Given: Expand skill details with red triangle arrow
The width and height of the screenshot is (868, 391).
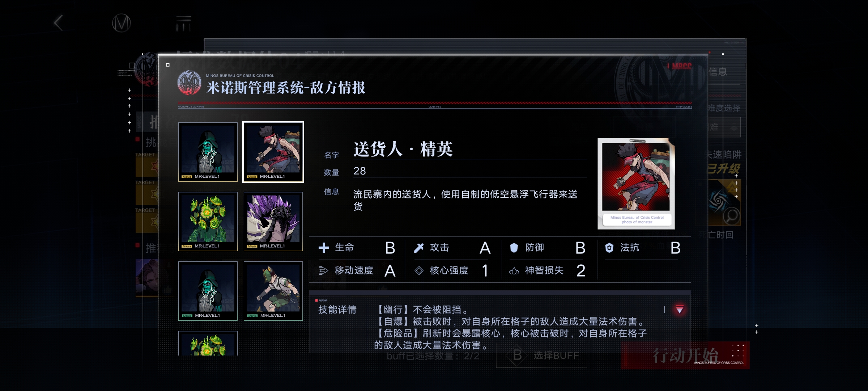Looking at the screenshot, I should click(680, 310).
